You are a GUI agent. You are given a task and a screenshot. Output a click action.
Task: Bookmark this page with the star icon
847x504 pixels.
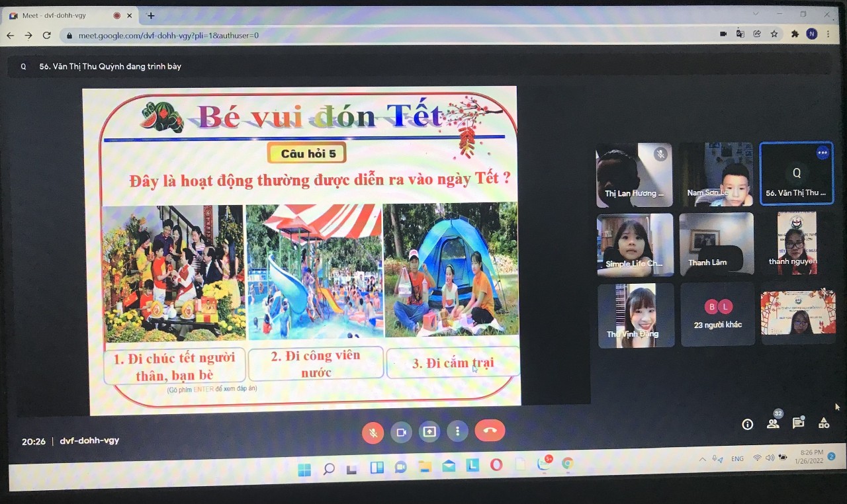(774, 34)
